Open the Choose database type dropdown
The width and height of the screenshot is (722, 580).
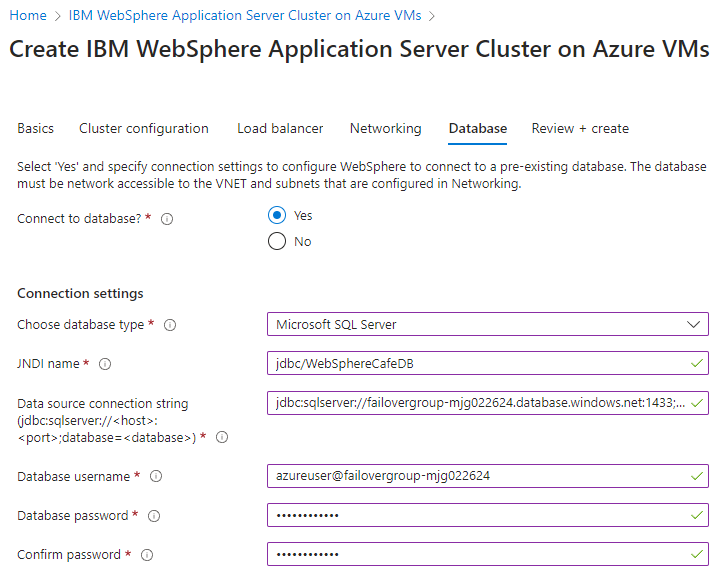click(488, 325)
